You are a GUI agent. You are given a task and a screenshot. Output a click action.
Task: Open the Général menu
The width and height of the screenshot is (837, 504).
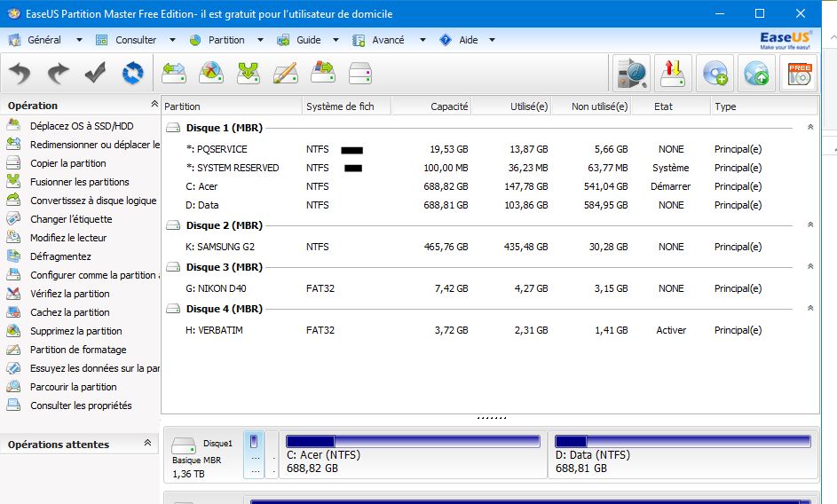point(44,40)
